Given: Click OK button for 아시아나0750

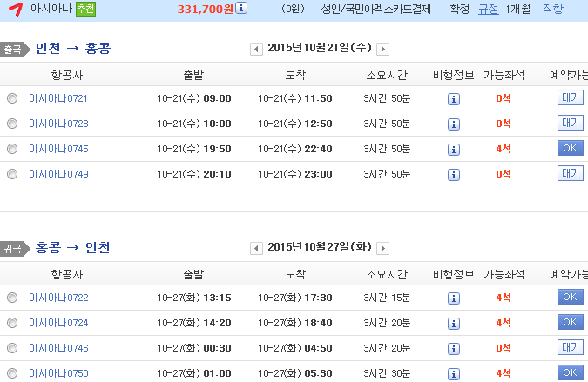Looking at the screenshot, I should (571, 372).
